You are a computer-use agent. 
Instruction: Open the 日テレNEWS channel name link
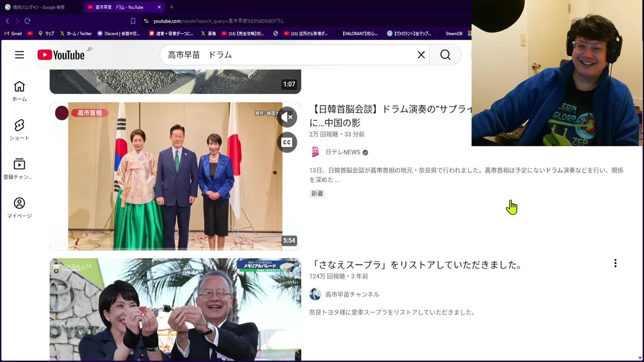click(343, 152)
